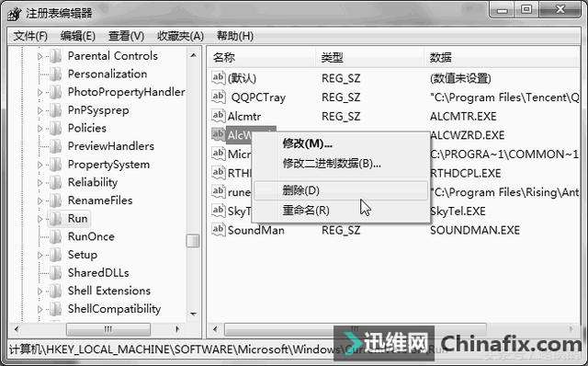Click the Alcmtr string value icon
The height and width of the screenshot is (366, 588).
[x=219, y=116]
